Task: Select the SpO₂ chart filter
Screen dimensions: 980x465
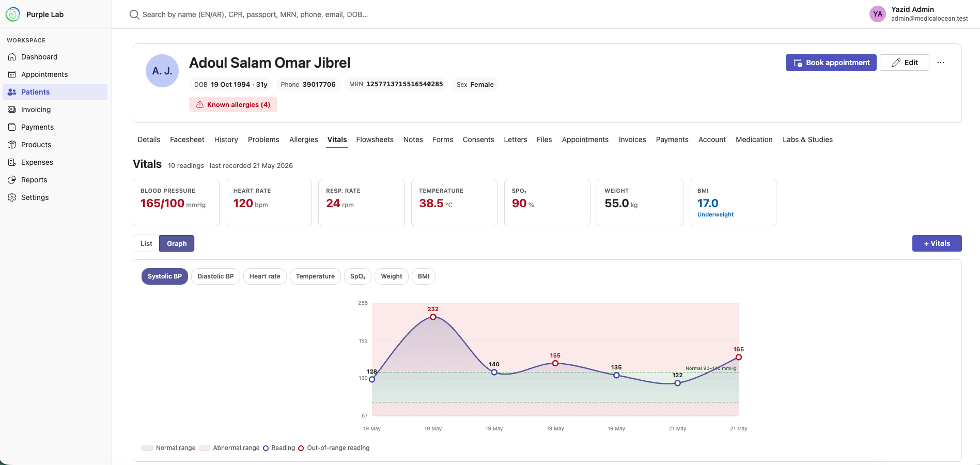Action: click(x=358, y=276)
